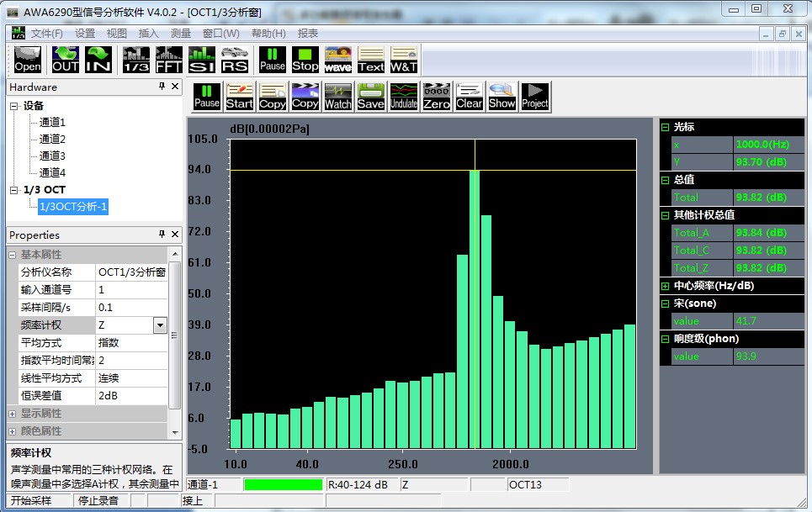This screenshot has width=812, height=512.
Task: Open the 文件(F) menu
Action: (46, 34)
